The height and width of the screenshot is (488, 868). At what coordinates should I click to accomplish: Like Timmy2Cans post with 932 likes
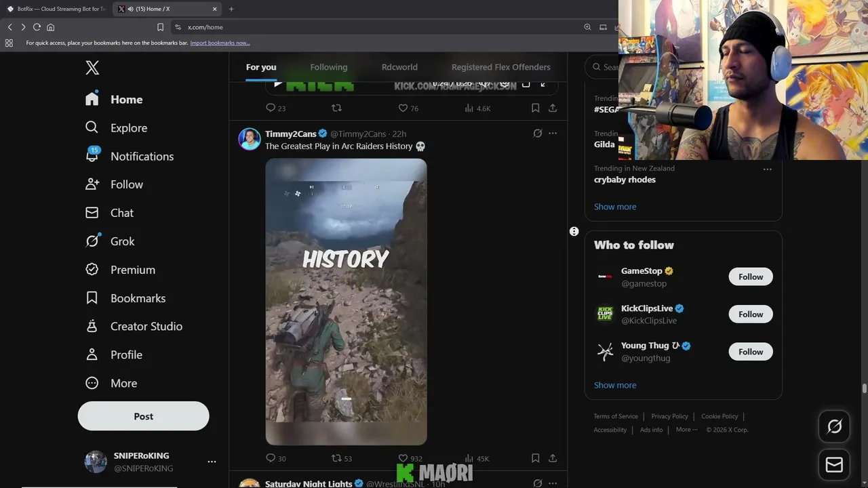pos(410,458)
